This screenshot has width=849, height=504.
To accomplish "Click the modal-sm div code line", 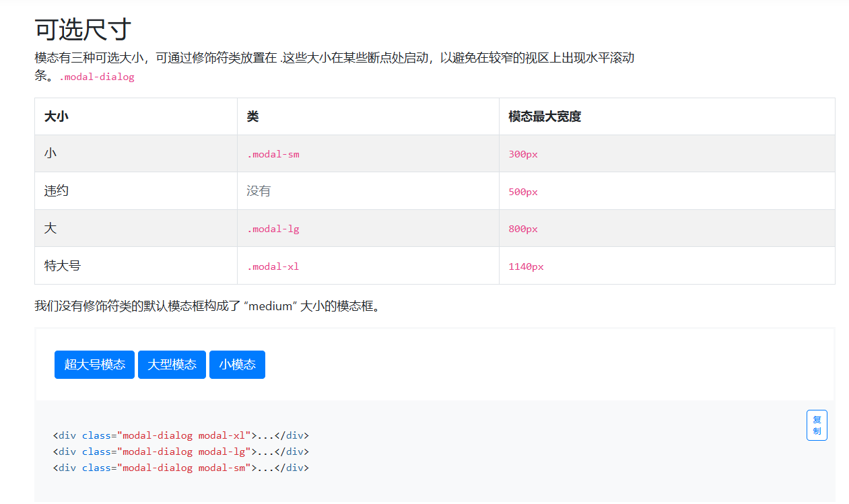I will tap(180, 468).
